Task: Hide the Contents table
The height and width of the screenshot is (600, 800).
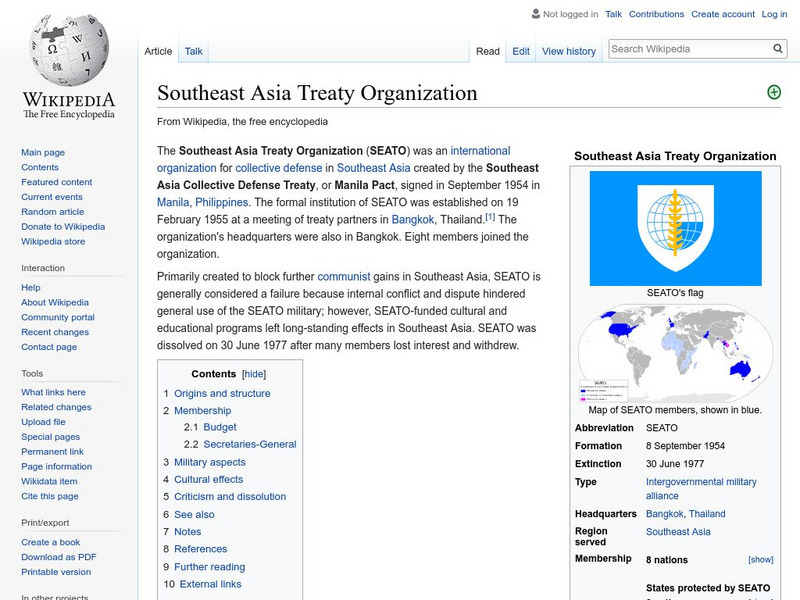Action: (254, 374)
